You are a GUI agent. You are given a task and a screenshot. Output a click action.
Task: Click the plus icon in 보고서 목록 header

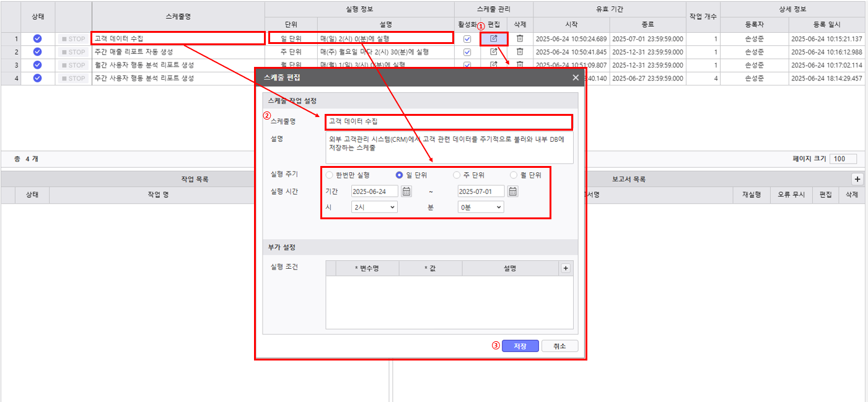(857, 179)
